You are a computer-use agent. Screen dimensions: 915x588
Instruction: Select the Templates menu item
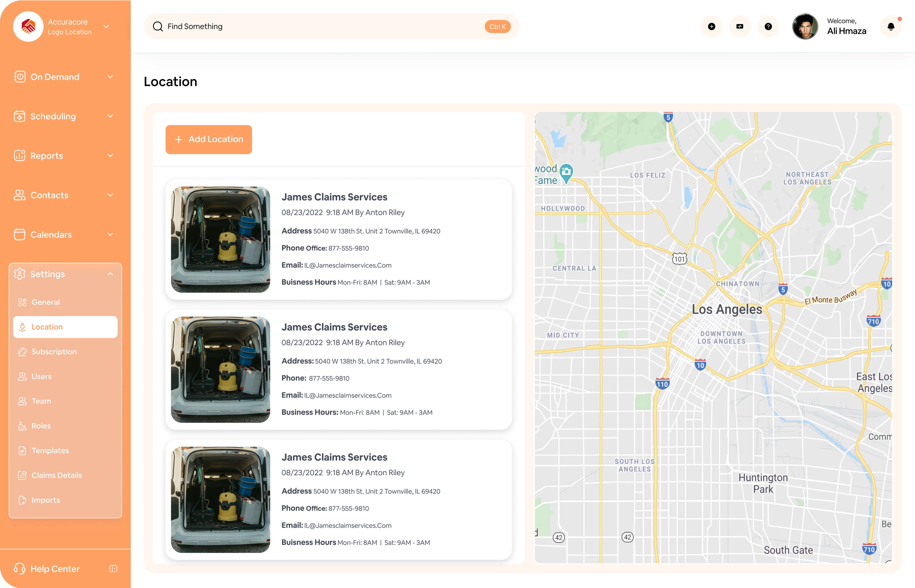[50, 451]
